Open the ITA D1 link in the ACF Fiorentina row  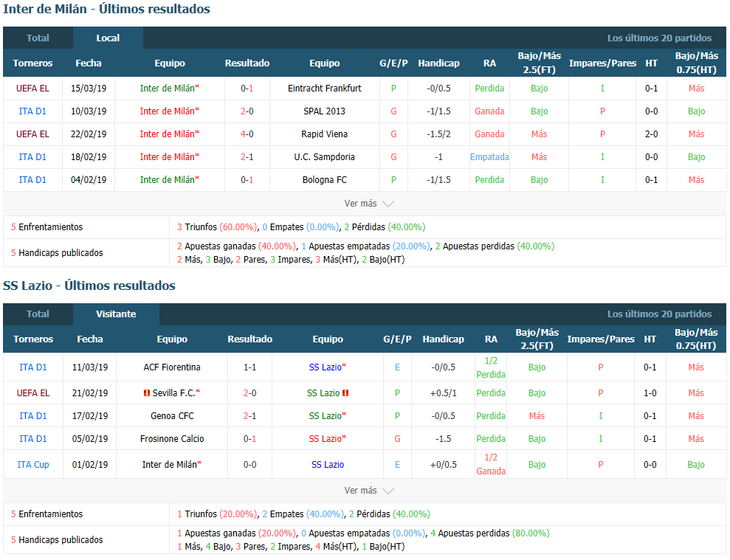tap(33, 367)
